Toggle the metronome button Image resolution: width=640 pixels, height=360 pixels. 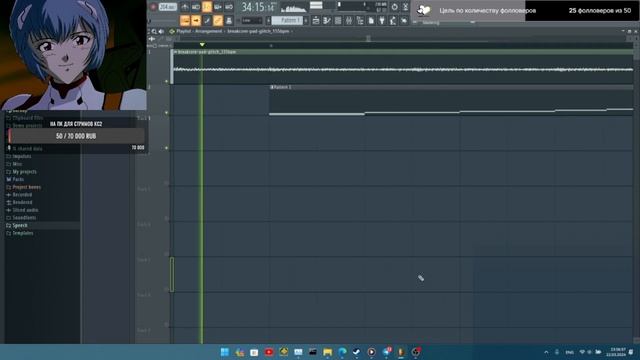click(x=185, y=7)
